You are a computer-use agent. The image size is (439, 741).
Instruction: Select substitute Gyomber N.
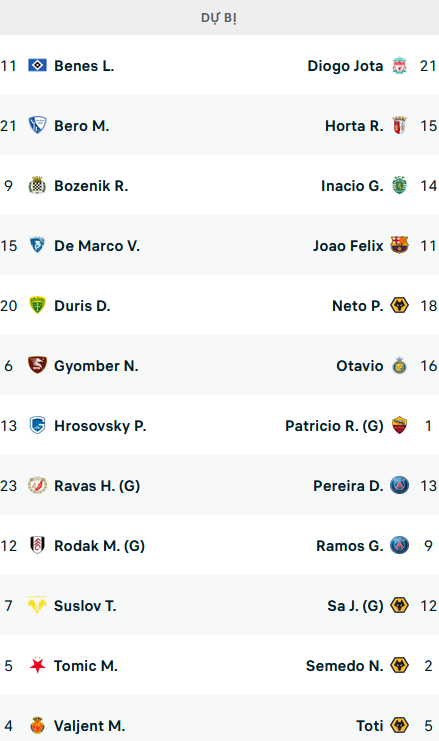[96, 366]
